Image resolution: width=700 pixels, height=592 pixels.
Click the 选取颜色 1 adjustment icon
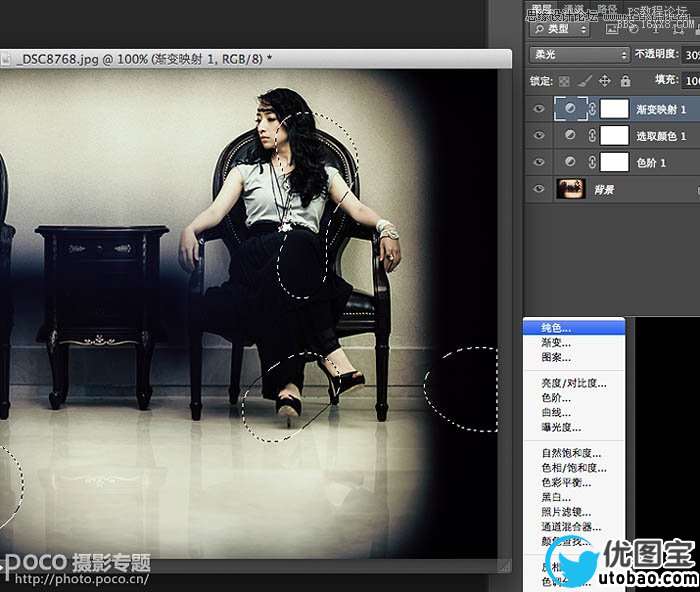click(x=571, y=135)
